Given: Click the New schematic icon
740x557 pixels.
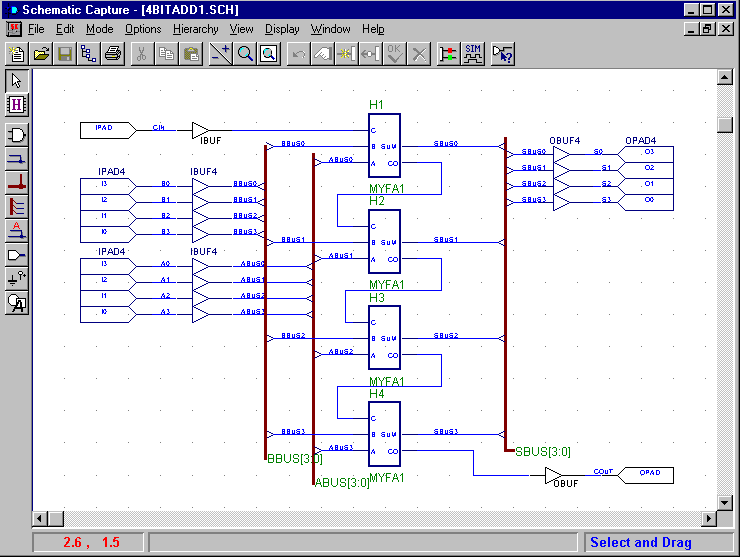Looking at the screenshot, I should coord(16,54).
